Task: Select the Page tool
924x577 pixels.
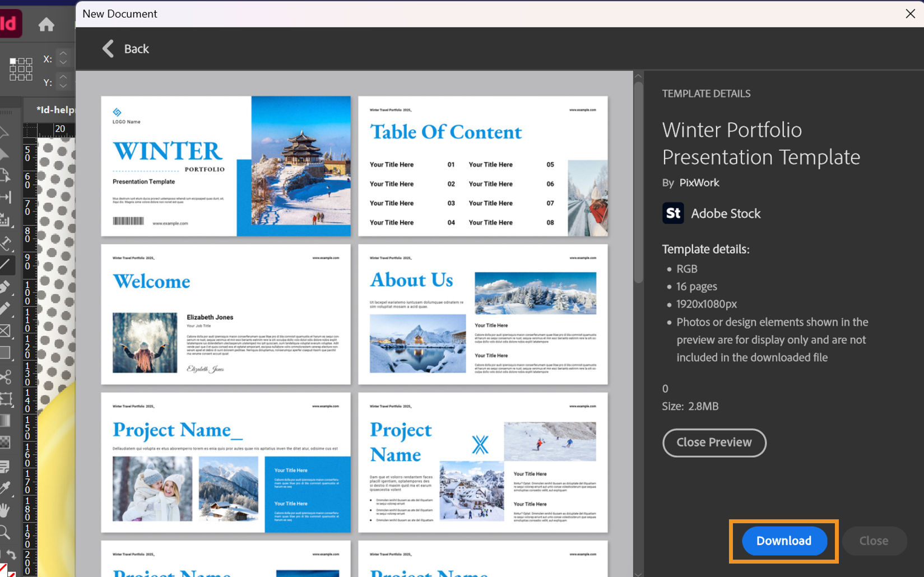Action: [4, 175]
